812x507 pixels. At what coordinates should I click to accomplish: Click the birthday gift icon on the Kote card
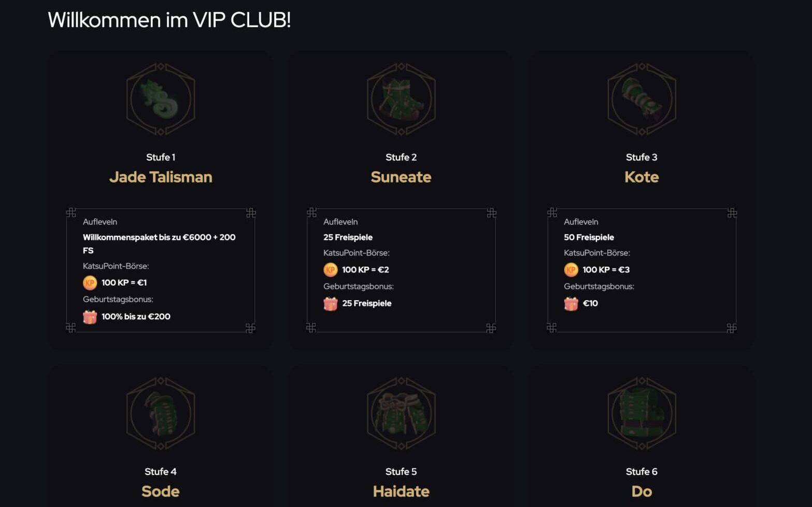570,303
